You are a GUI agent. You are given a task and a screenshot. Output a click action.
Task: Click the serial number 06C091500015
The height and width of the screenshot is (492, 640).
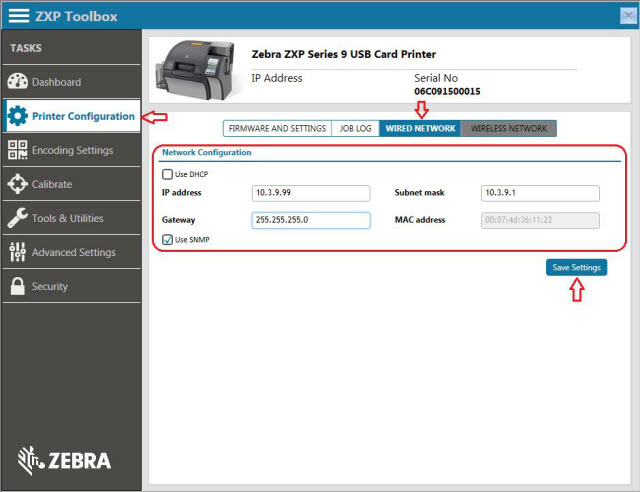pos(447,91)
